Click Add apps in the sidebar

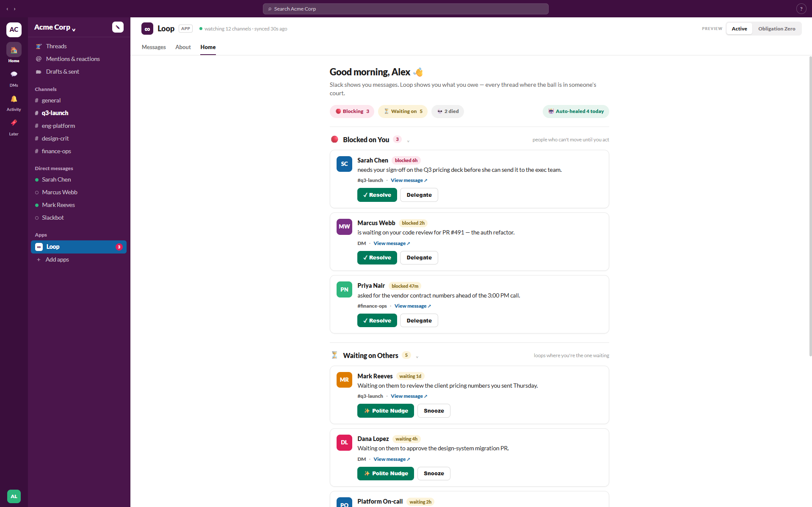(79, 259)
